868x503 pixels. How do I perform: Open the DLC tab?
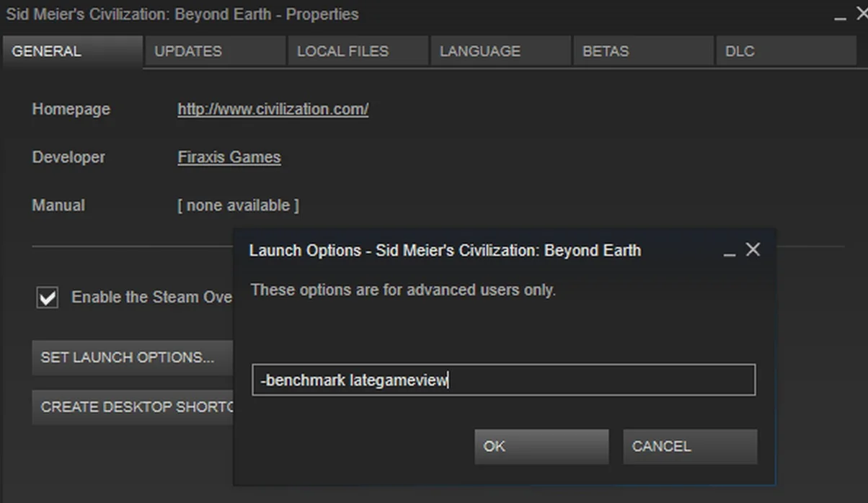(786, 51)
